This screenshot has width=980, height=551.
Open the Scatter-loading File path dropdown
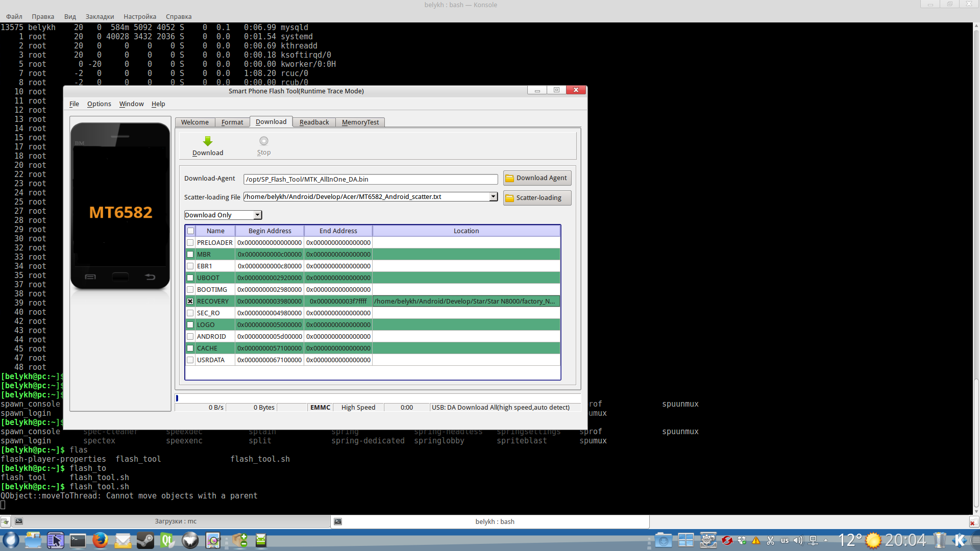tap(493, 197)
